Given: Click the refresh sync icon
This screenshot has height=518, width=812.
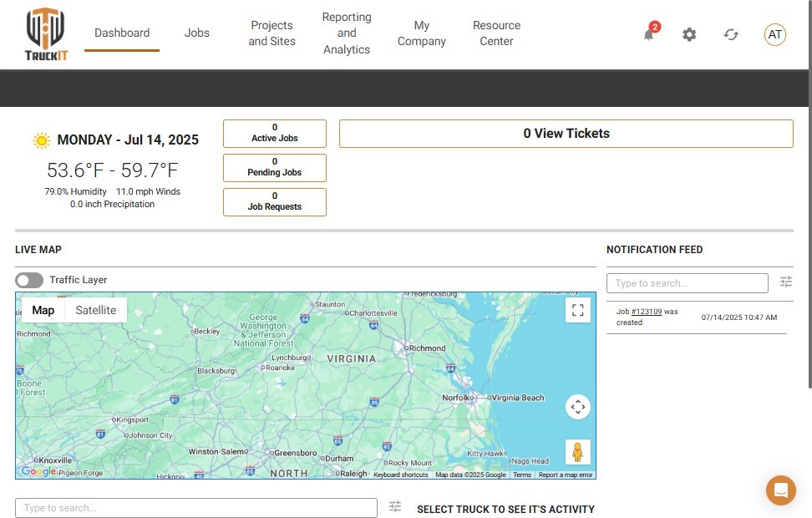Looking at the screenshot, I should (x=731, y=35).
